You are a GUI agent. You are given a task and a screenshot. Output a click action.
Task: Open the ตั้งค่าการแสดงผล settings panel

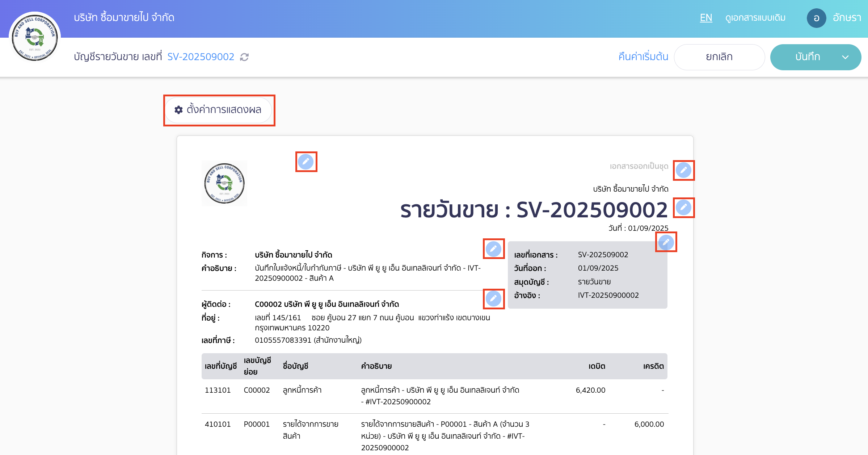pos(219,110)
